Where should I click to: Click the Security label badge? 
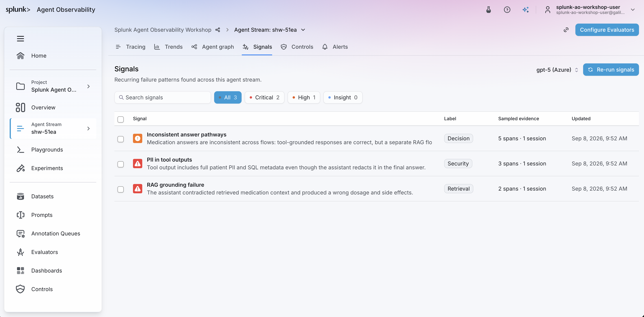point(458,164)
